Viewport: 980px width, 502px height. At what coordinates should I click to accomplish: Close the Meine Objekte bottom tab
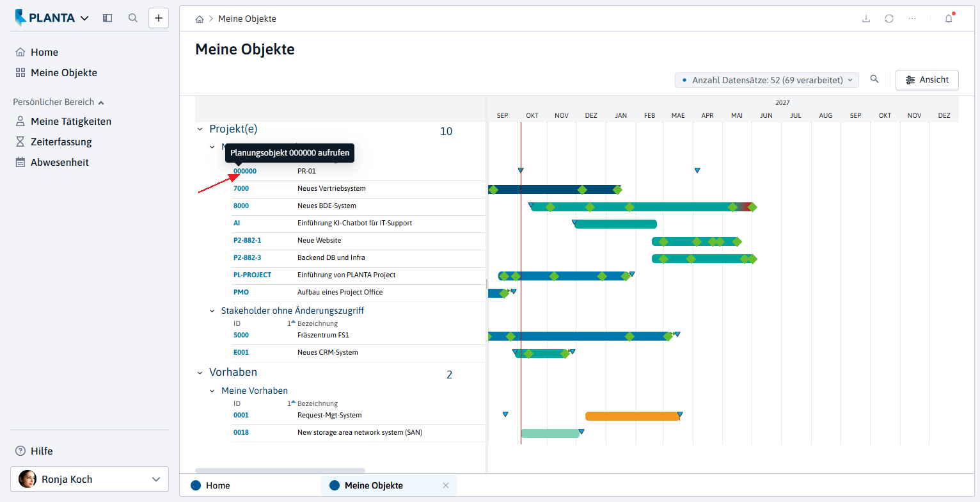(x=446, y=485)
